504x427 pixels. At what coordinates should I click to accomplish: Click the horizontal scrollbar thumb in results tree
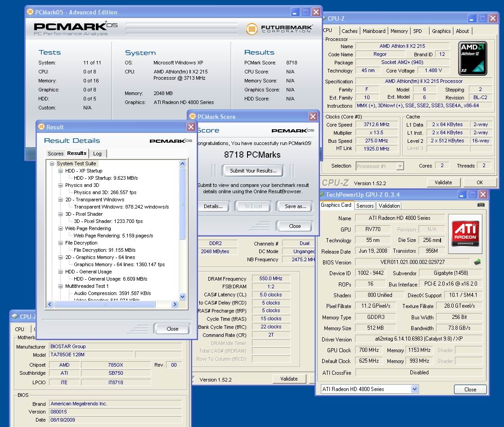click(x=105, y=304)
